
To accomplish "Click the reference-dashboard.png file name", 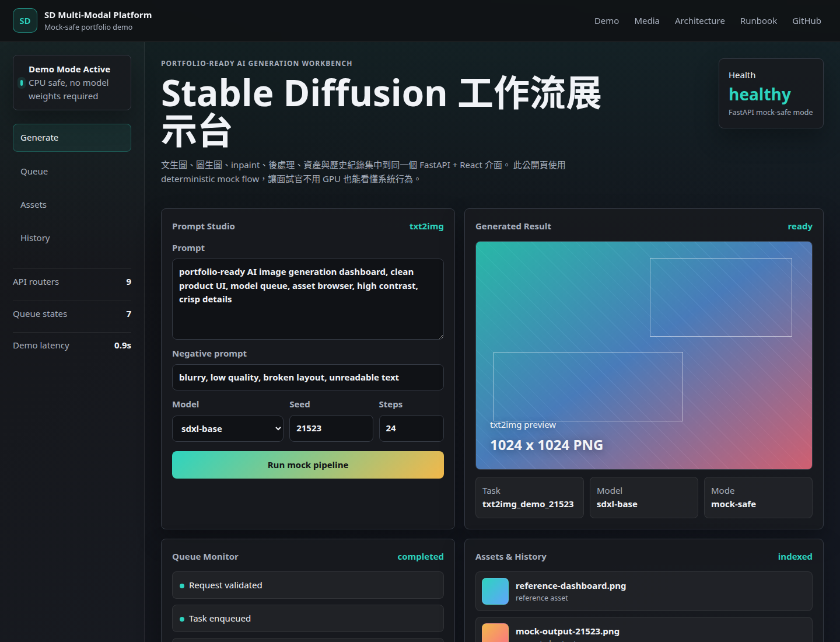I will click(x=570, y=586).
